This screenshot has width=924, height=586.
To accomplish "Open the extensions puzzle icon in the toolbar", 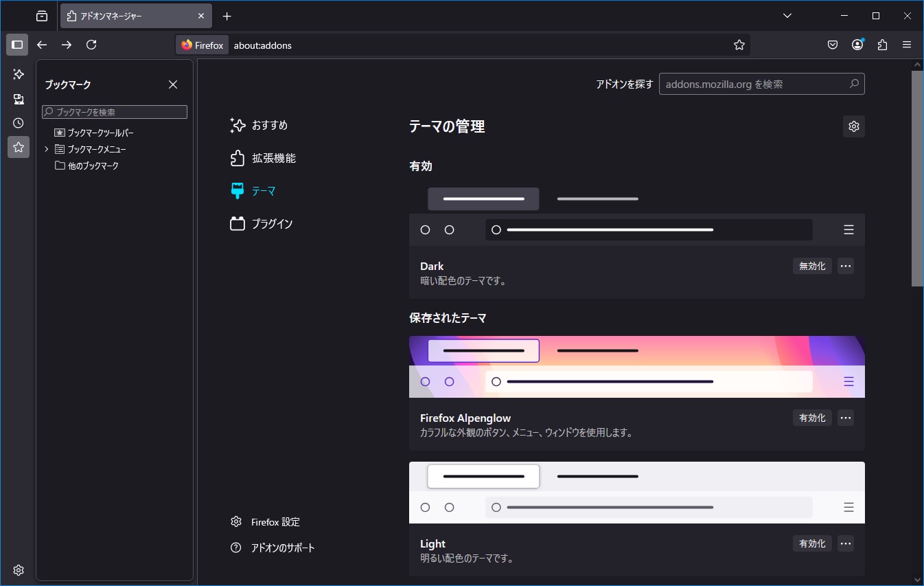I will pos(882,45).
